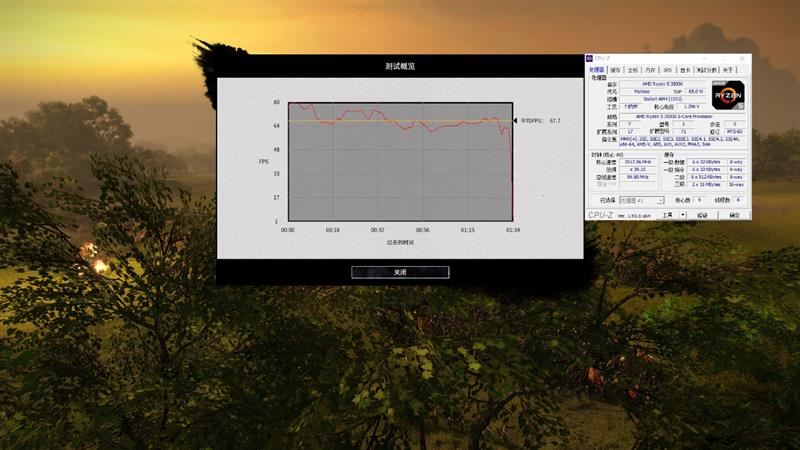The height and width of the screenshot is (450, 800).
Task: Click the bus speed 99.80 MHz value
Action: (638, 177)
